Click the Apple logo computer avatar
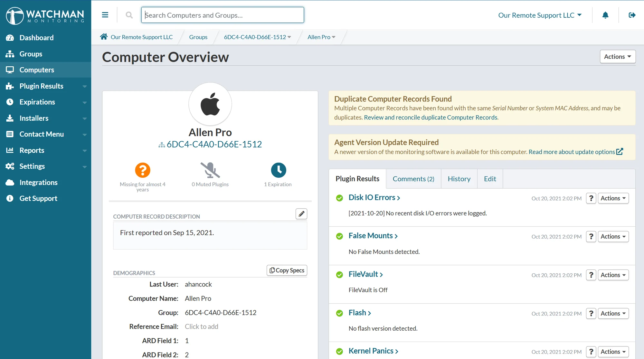Screen dimensions: 644x359 [210, 104]
